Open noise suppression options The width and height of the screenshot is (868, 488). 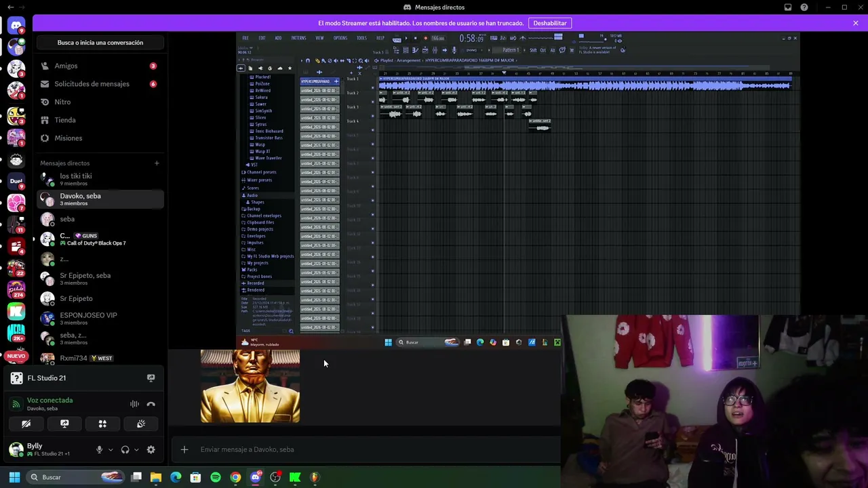(134, 404)
